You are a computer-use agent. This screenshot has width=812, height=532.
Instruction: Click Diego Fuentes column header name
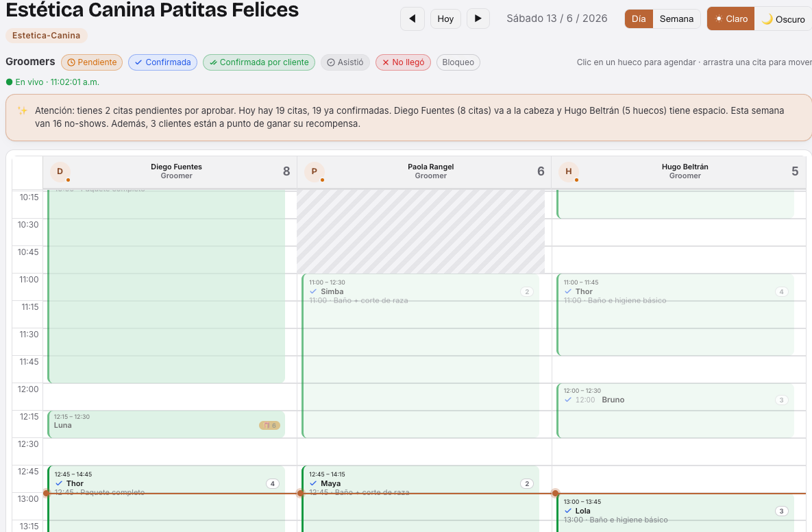pos(176,167)
